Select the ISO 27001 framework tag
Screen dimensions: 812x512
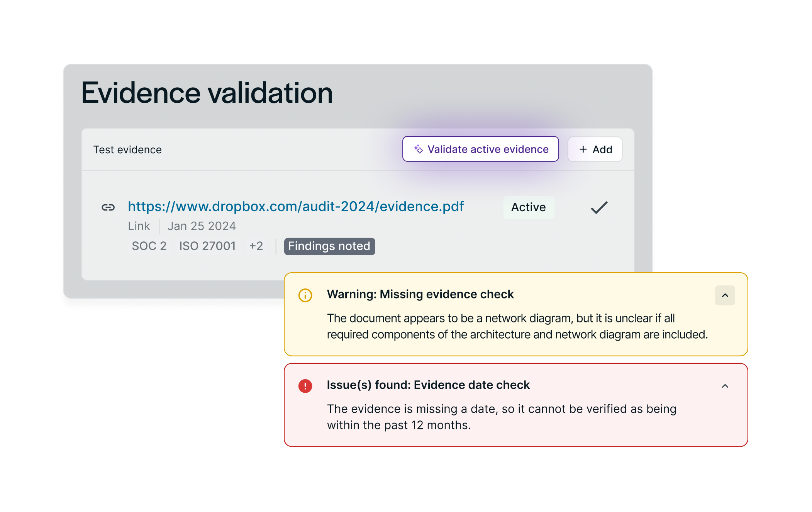click(x=207, y=246)
